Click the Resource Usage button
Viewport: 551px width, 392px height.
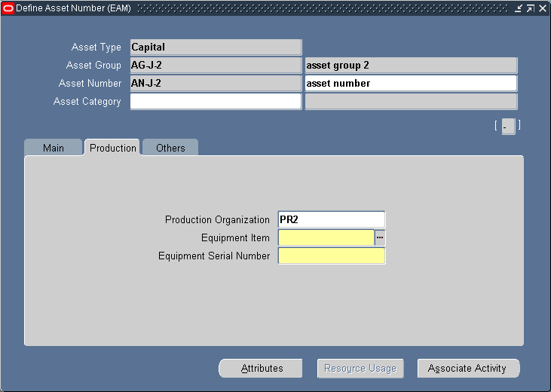coord(360,368)
